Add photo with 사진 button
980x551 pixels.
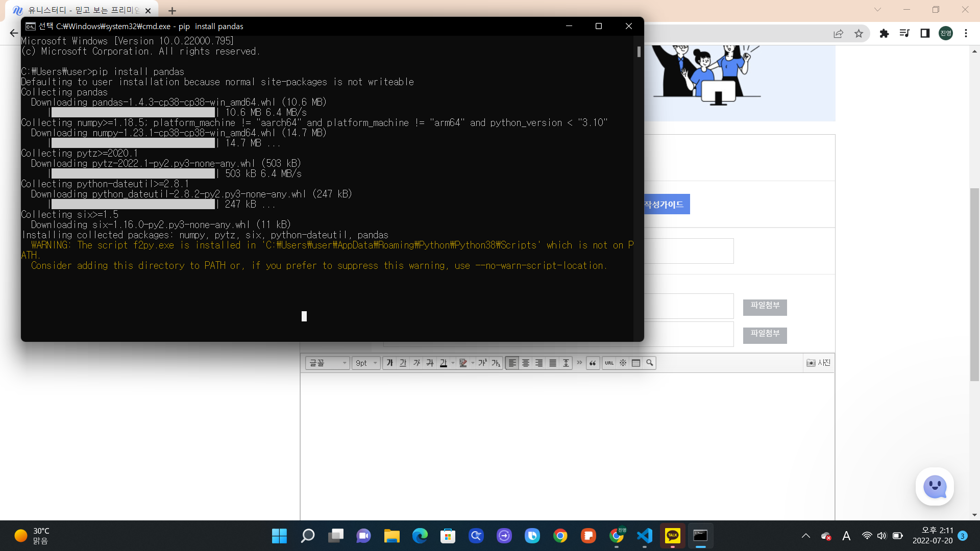pos(819,363)
